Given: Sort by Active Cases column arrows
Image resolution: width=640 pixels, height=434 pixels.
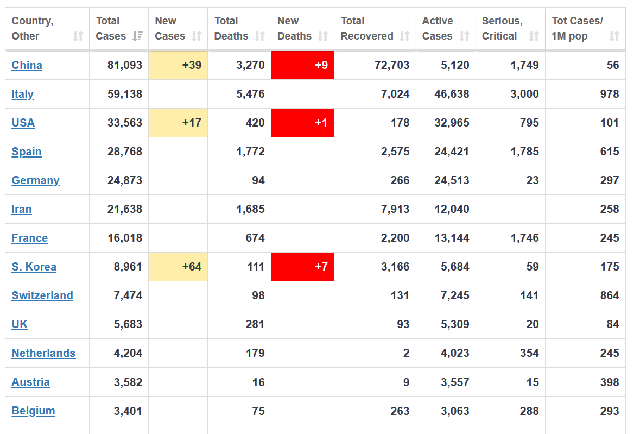Looking at the screenshot, I should click(x=464, y=36).
